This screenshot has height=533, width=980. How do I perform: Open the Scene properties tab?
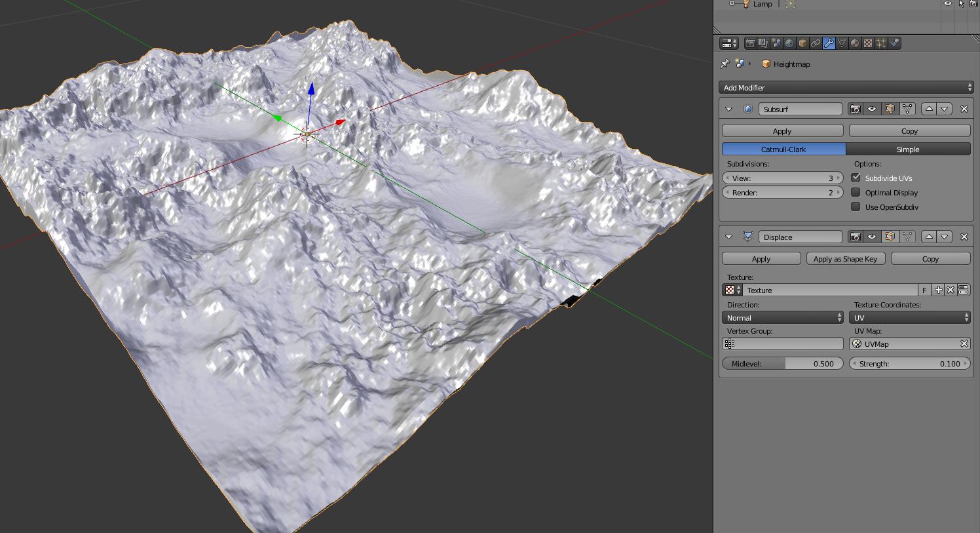[776, 43]
